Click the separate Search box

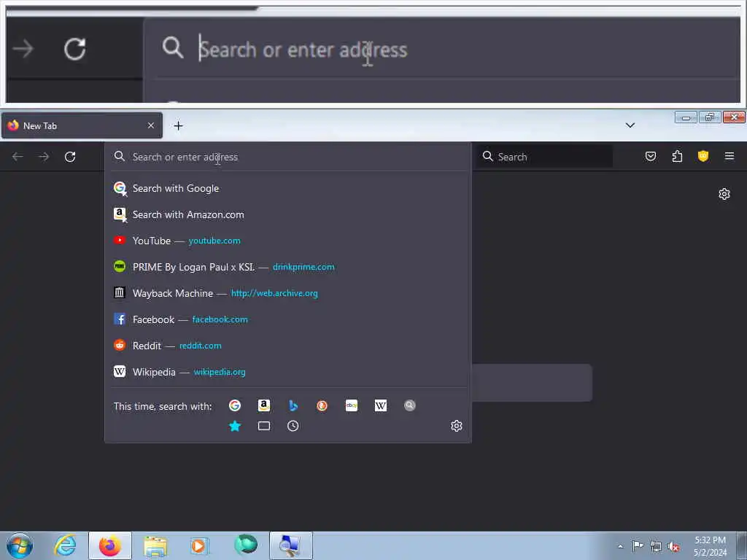544,157
